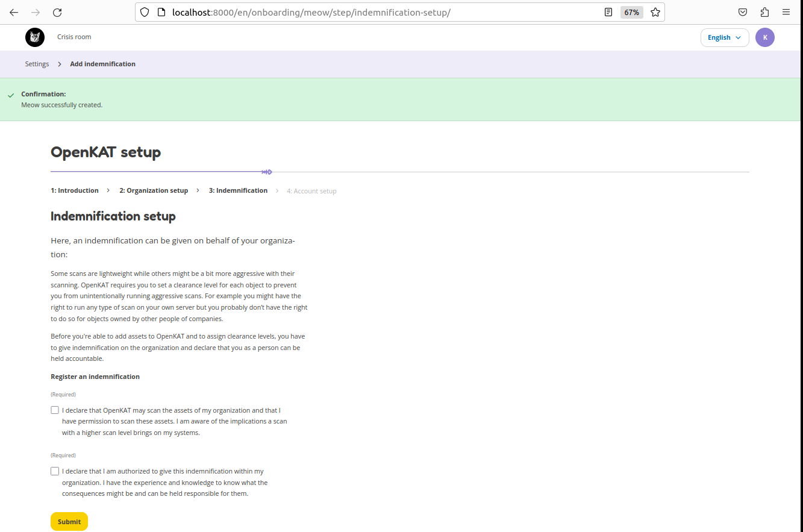Check the authorized to give indemnification declaration
Screen dimensions: 803x532
coord(55,471)
